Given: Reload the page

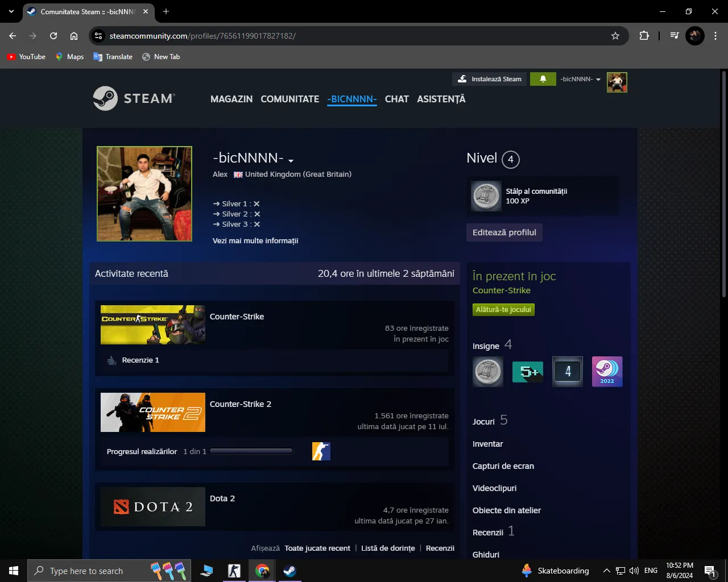Looking at the screenshot, I should pyautogui.click(x=53, y=36).
